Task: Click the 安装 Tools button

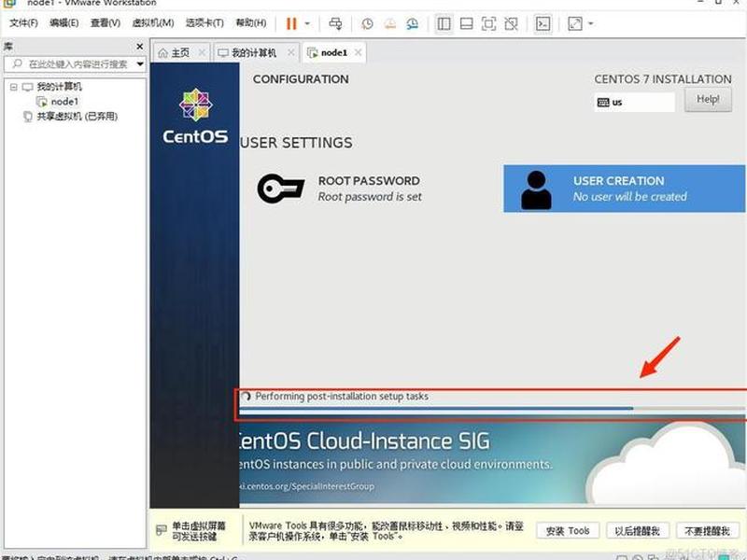Action: click(x=568, y=530)
